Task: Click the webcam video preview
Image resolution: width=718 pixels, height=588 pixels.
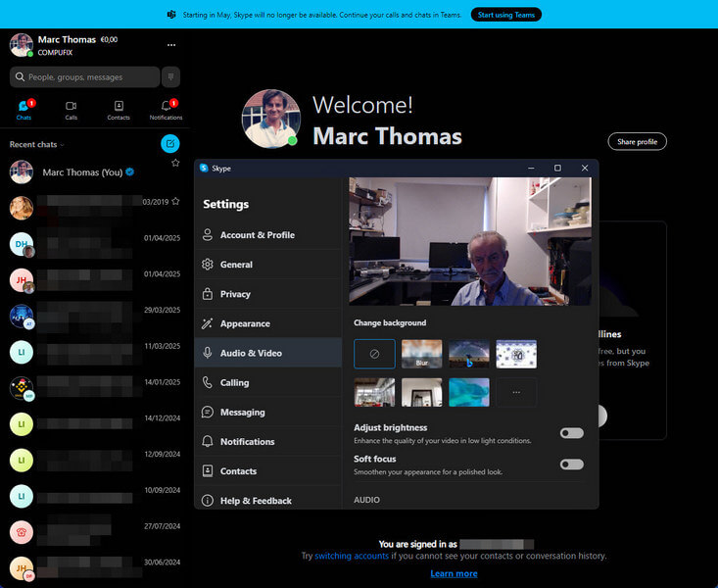Action: coord(470,241)
